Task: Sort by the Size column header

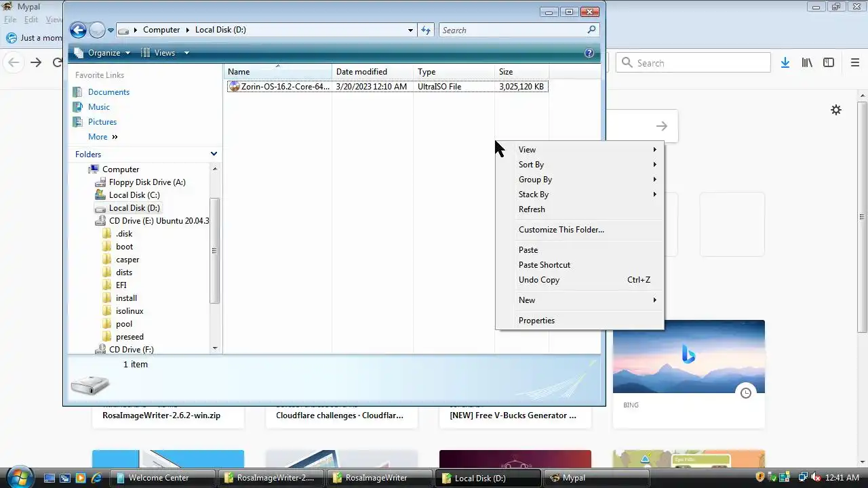Action: (522, 72)
